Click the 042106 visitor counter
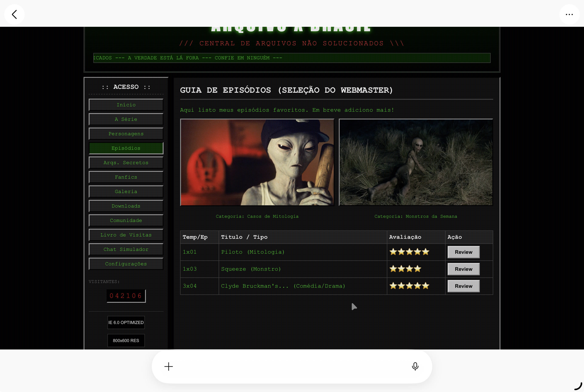 tap(126, 296)
